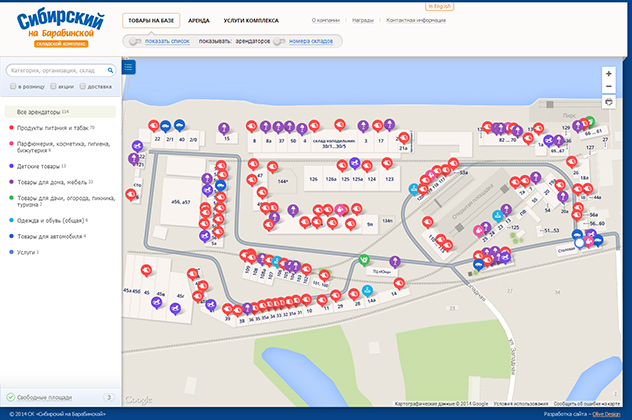Toggle the blue sidebar list icon
This screenshot has height=420, width=632.
[129, 67]
